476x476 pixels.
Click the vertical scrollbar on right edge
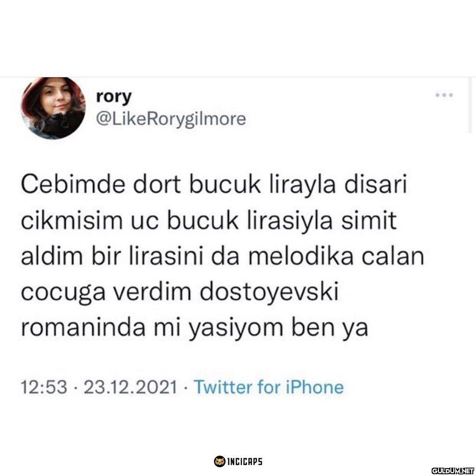pyautogui.click(x=471, y=105)
